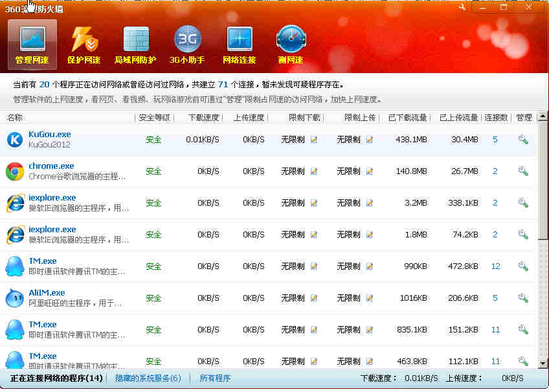549x392 pixels.
Task: Sort by 上传速度 column header
Action: point(249,118)
